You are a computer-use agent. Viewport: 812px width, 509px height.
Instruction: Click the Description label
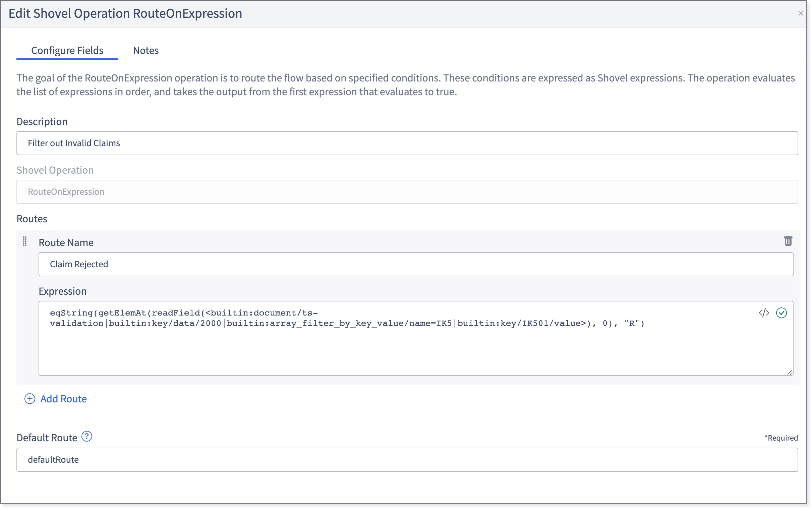point(42,121)
